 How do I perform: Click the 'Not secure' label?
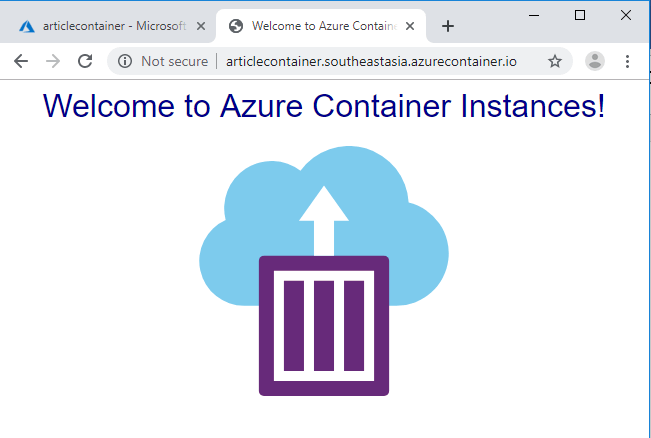coord(174,61)
